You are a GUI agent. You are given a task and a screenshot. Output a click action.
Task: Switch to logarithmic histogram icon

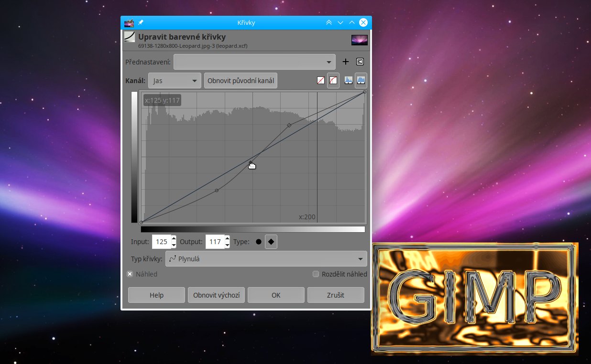(x=361, y=81)
